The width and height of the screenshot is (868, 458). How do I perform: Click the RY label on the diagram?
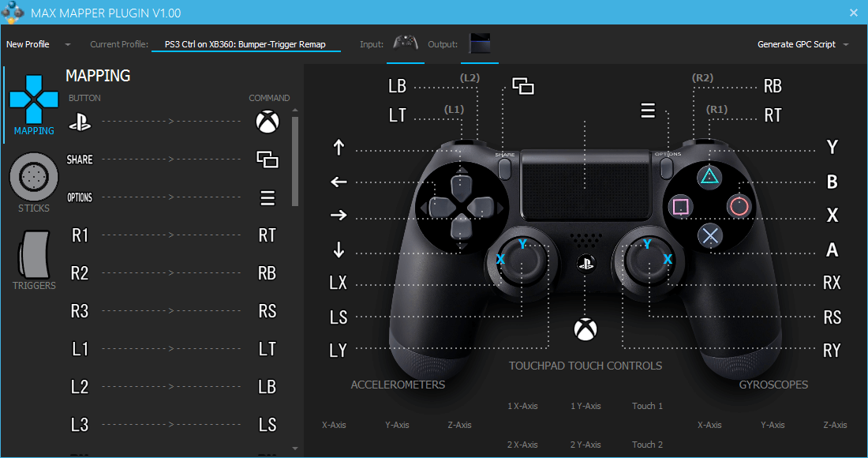tap(832, 351)
